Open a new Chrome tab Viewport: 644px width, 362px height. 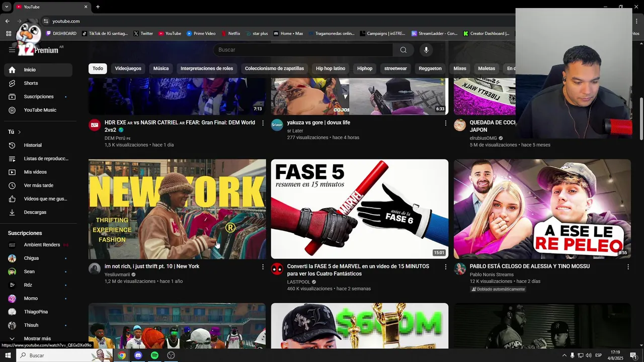tap(98, 7)
